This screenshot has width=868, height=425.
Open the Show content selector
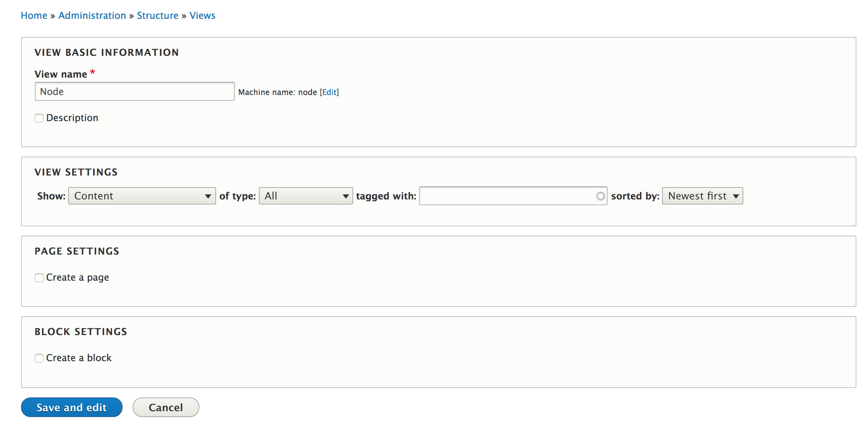coord(141,195)
